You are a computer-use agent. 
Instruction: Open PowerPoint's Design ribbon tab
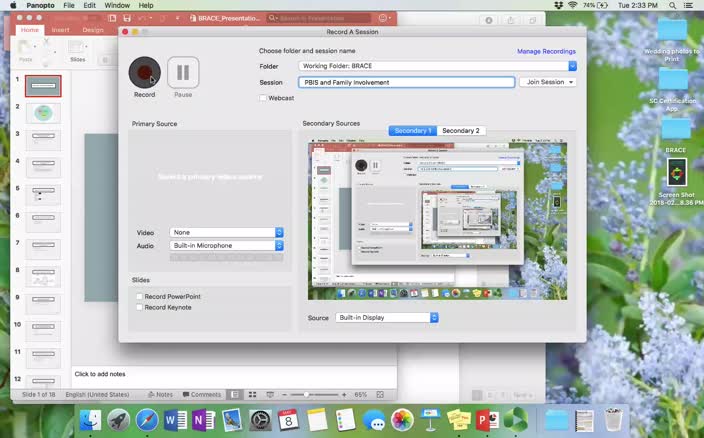[x=93, y=30]
